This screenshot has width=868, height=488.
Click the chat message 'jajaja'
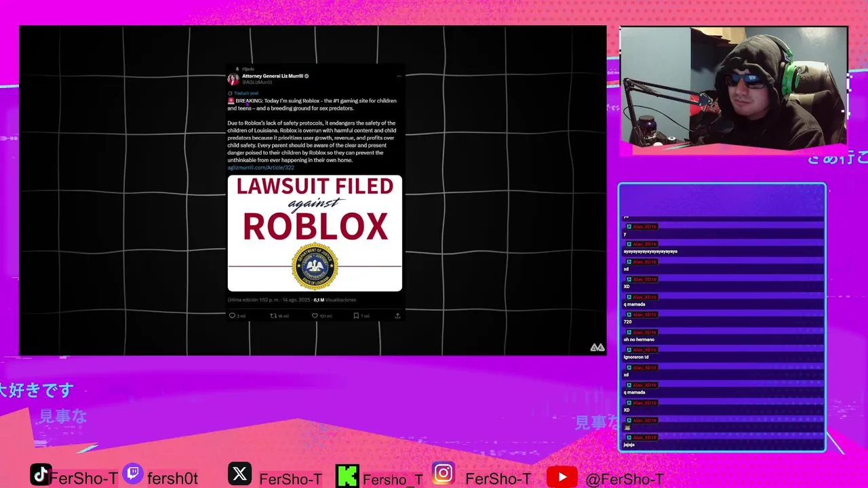pyautogui.click(x=629, y=445)
